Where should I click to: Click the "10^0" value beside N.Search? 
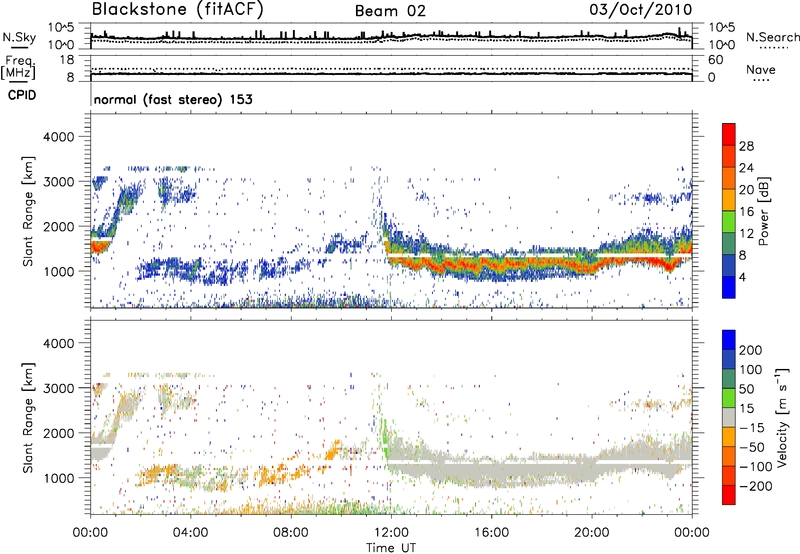[x=721, y=45]
